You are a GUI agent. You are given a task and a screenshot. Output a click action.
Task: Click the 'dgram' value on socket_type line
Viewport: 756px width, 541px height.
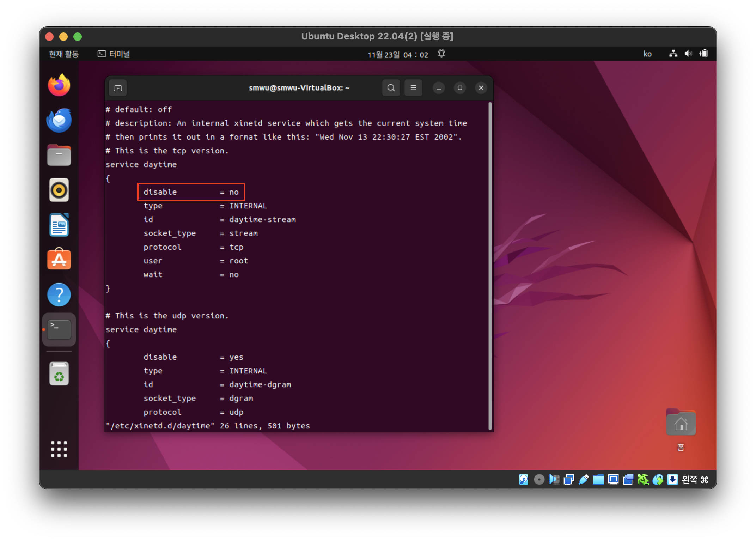pyautogui.click(x=241, y=399)
